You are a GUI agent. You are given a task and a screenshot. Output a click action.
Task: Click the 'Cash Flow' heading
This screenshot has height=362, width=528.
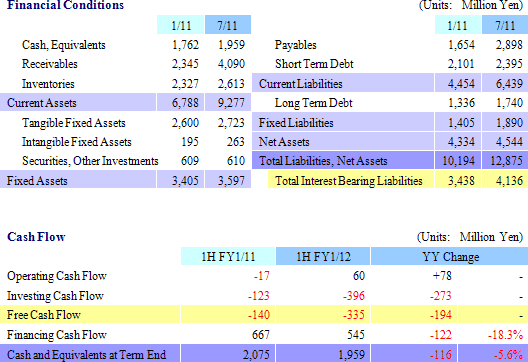click(36, 237)
